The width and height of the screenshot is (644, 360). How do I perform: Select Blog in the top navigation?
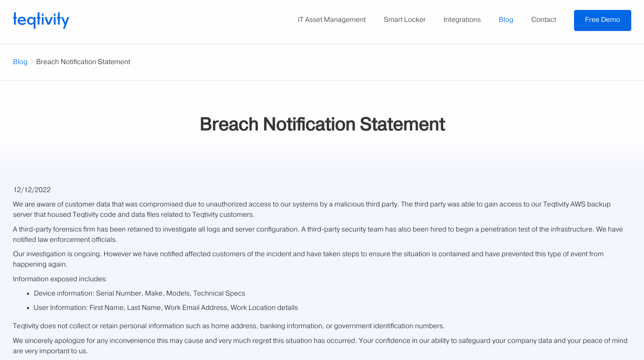(506, 20)
